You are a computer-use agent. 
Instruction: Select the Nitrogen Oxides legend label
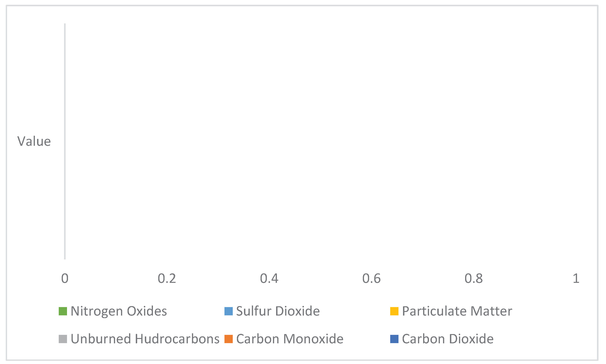[118, 311]
